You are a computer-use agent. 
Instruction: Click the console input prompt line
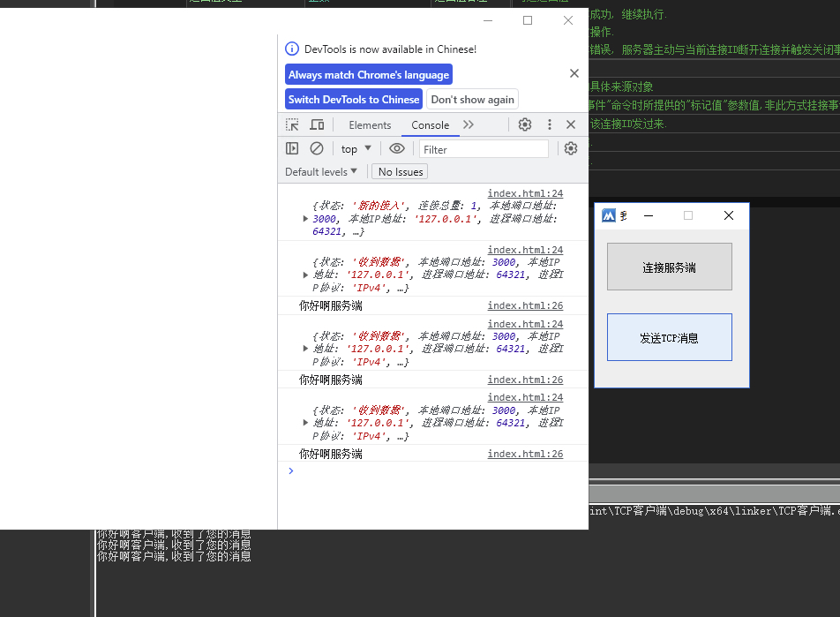pyautogui.click(x=433, y=470)
